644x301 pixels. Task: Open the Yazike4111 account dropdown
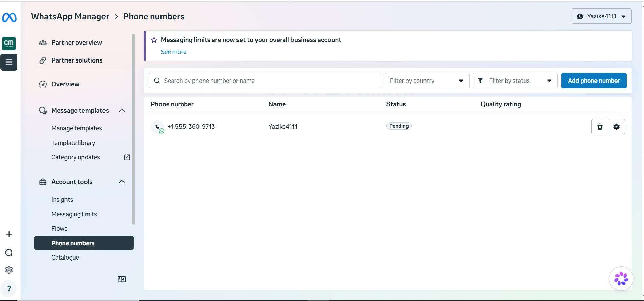pyautogui.click(x=602, y=16)
